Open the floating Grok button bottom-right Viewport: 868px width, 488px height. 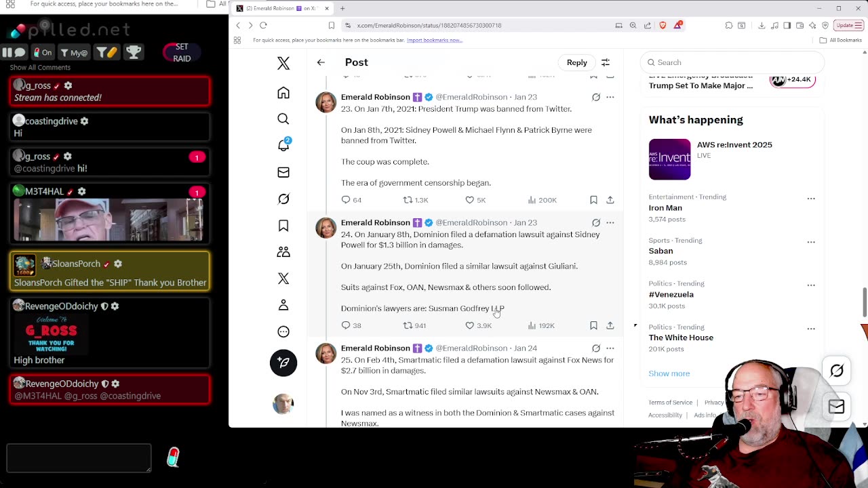[837, 371]
